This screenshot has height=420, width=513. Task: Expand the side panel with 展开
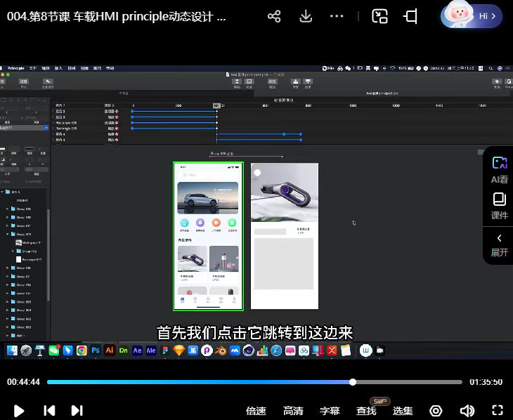click(x=500, y=244)
